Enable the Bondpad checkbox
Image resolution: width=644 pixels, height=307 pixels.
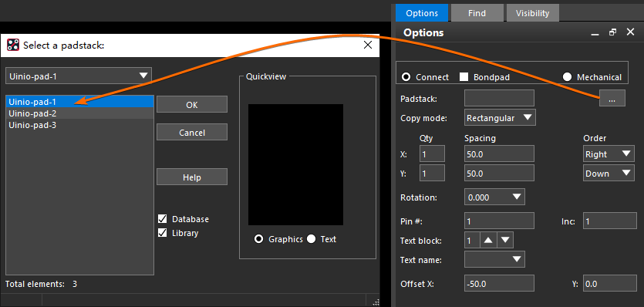[x=464, y=77]
